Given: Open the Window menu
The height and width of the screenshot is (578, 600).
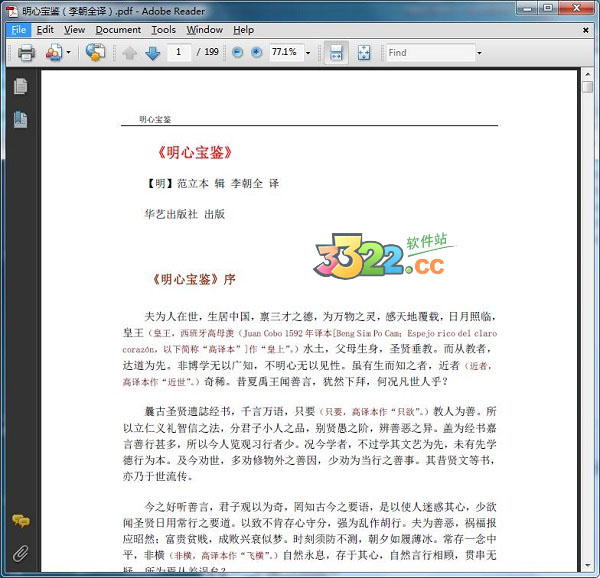Looking at the screenshot, I should coord(205,30).
